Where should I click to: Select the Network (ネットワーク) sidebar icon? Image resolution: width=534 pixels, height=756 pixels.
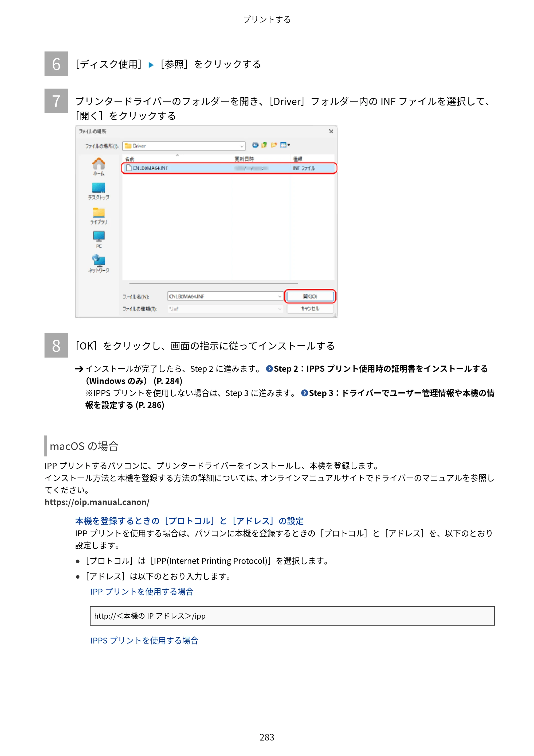tap(98, 263)
